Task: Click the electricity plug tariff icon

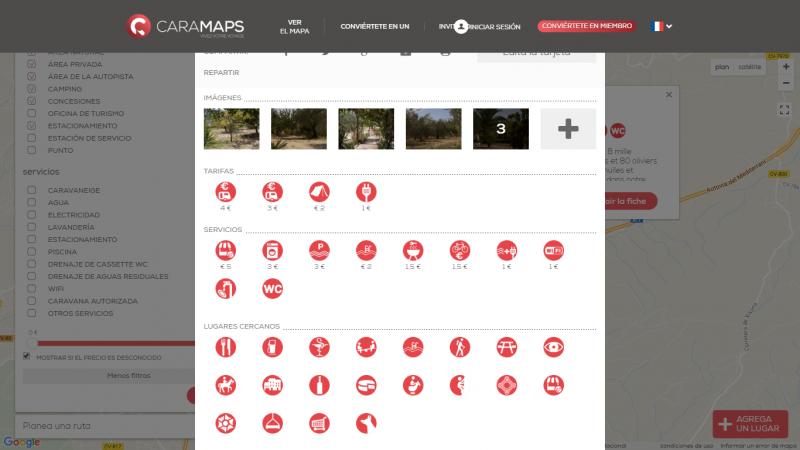Action: pyautogui.click(x=366, y=191)
